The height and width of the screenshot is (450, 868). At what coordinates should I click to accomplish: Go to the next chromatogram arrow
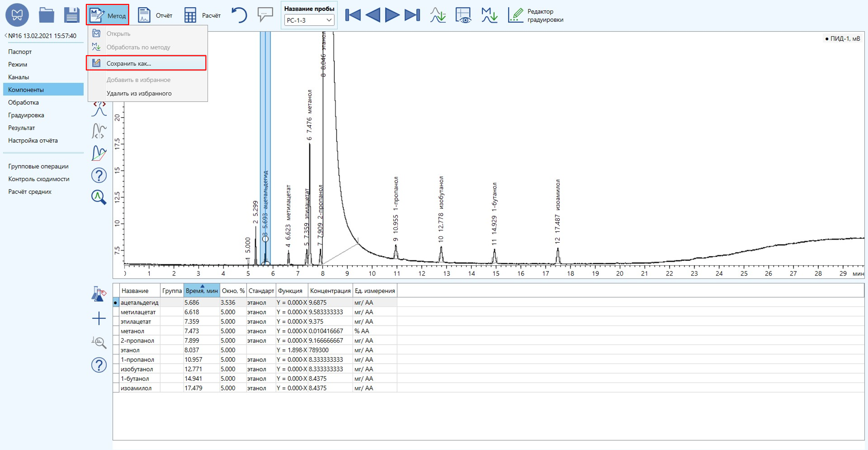(x=392, y=15)
